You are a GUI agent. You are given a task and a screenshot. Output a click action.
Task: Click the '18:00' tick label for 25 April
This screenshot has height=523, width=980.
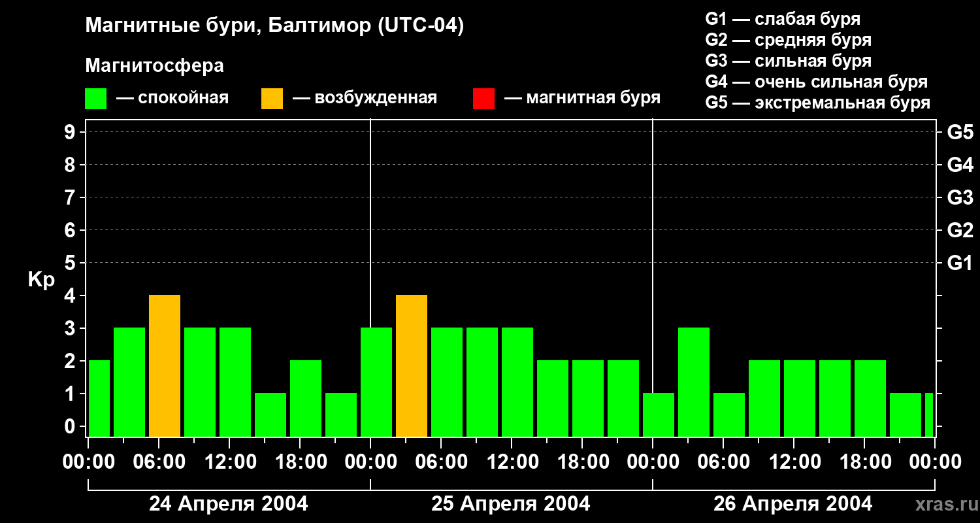point(582,462)
